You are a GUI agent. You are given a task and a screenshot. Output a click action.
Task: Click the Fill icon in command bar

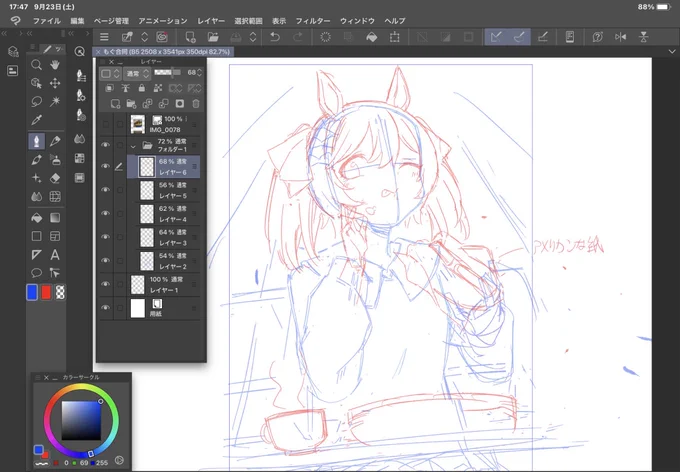(x=372, y=37)
